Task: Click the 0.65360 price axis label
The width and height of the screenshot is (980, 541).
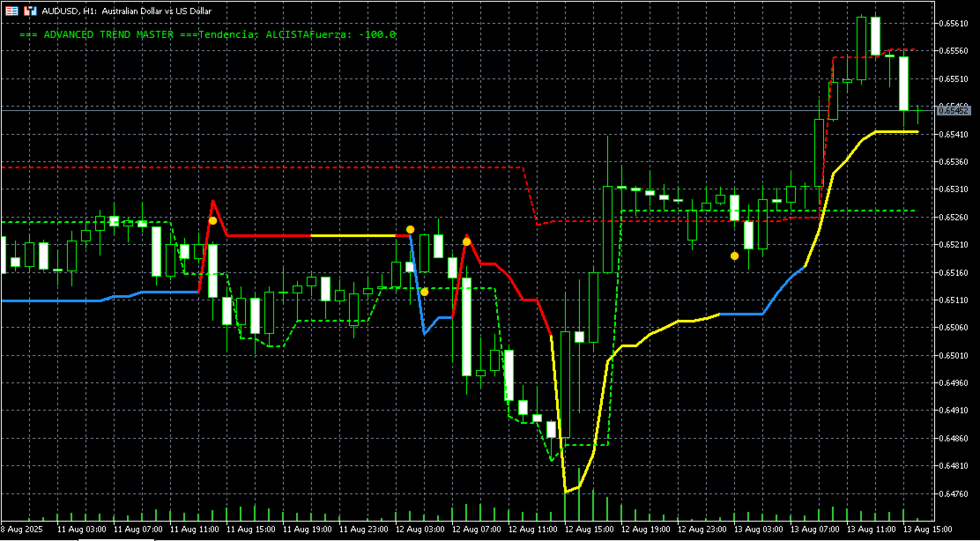Action: coord(954,162)
